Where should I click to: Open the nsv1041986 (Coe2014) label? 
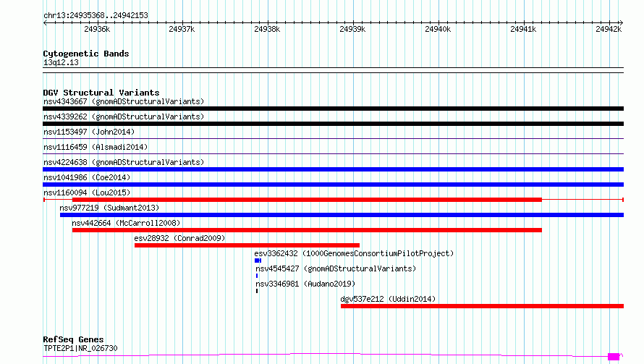click(x=87, y=177)
